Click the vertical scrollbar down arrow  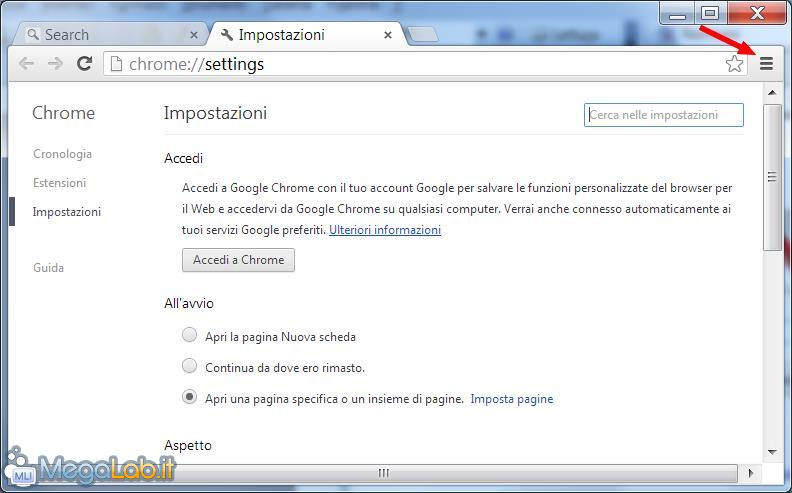[772, 452]
